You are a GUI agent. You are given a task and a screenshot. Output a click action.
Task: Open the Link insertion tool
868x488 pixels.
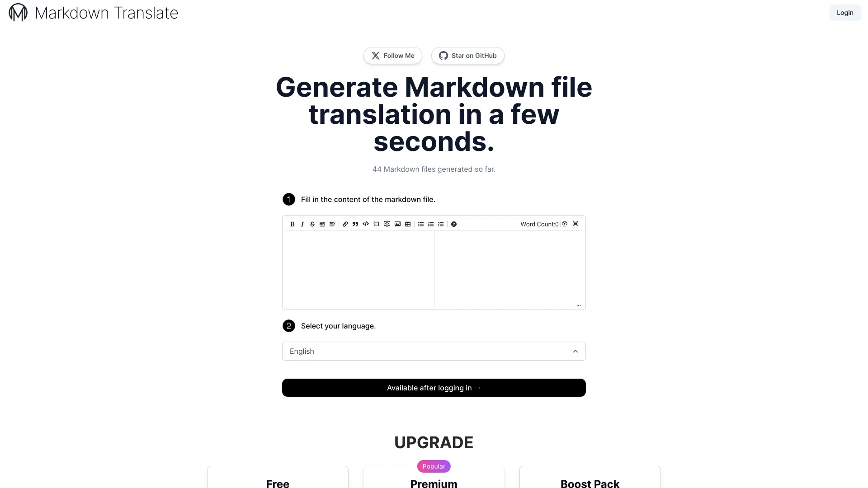(344, 224)
